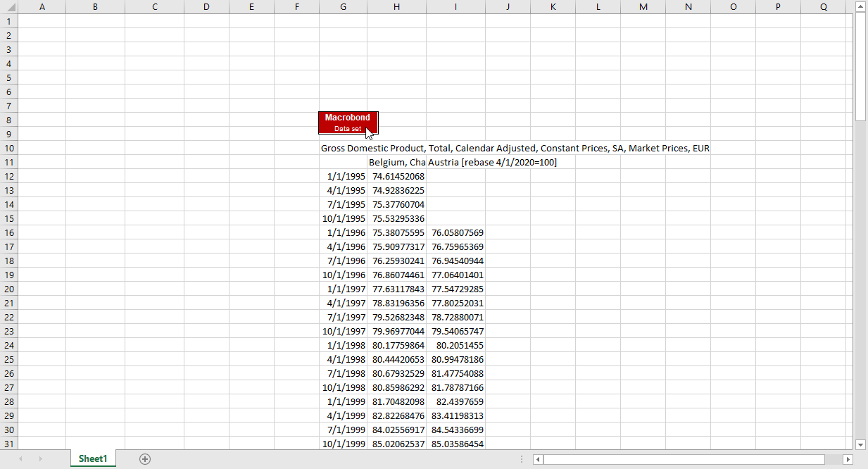The width and height of the screenshot is (868, 469).
Task: Select column A header
Action: pyautogui.click(x=42, y=6)
